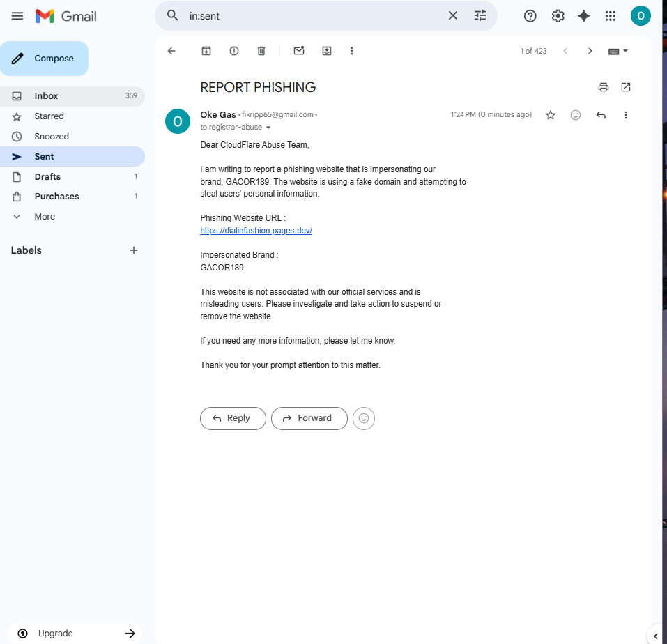The image size is (667, 644).
Task: Open the Gemini sparkle icon
Action: tap(583, 16)
